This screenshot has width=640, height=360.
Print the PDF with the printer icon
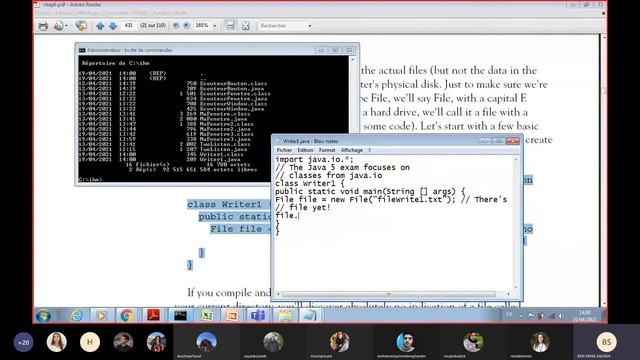[43, 26]
